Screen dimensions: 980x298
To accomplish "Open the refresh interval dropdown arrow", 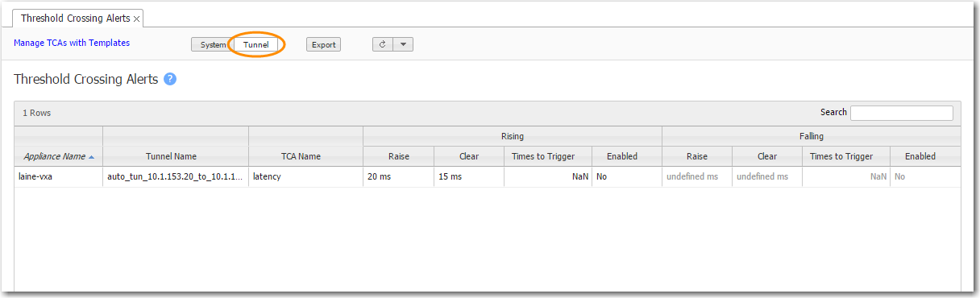I will click(403, 44).
